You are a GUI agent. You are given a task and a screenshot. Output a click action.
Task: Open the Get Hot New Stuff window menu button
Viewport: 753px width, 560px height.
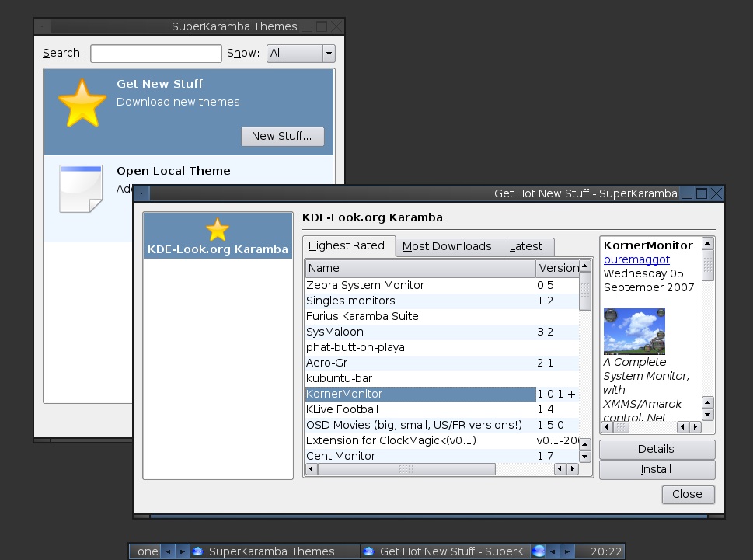141,193
